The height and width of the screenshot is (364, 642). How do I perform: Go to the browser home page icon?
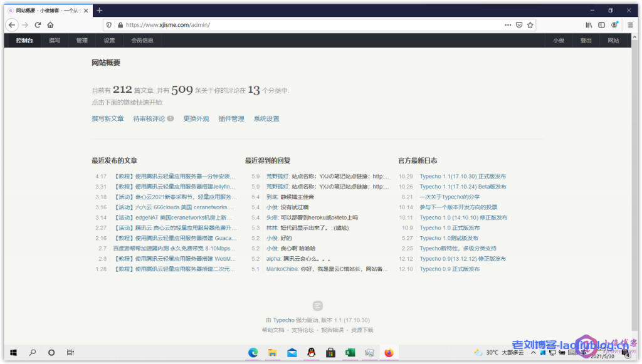[x=50, y=25]
